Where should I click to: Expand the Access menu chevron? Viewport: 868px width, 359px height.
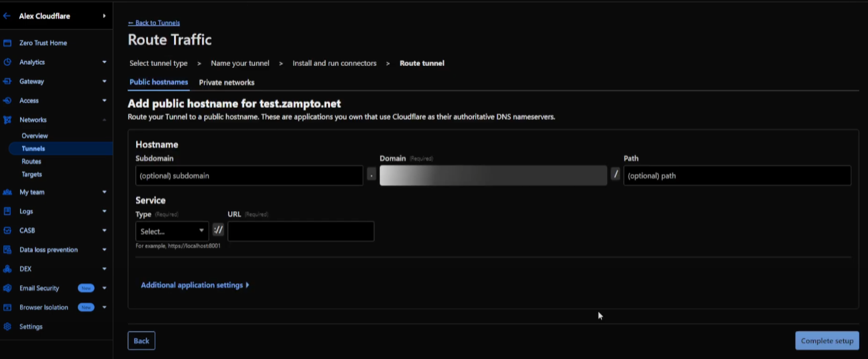click(104, 101)
